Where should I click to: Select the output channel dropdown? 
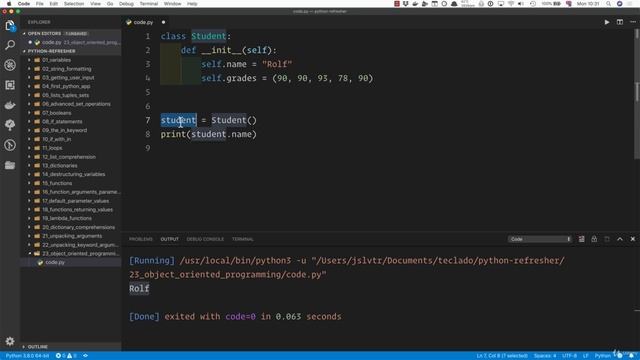(x=540, y=239)
